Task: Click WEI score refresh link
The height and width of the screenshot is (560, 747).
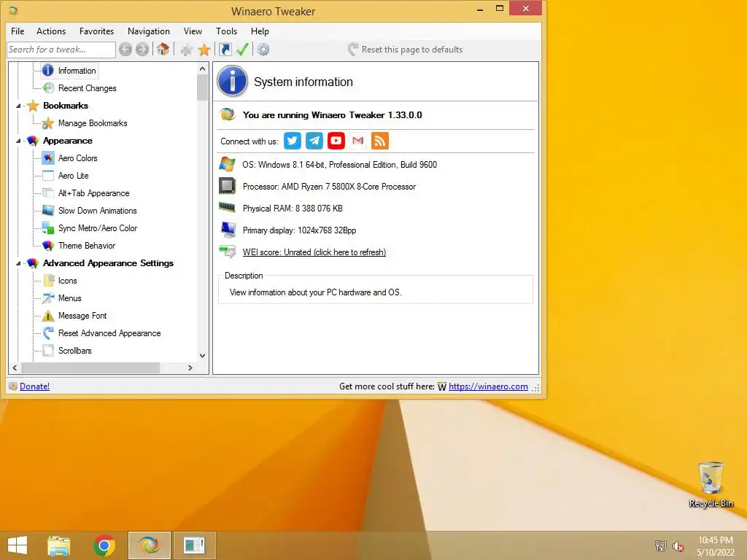Action: pyautogui.click(x=314, y=252)
